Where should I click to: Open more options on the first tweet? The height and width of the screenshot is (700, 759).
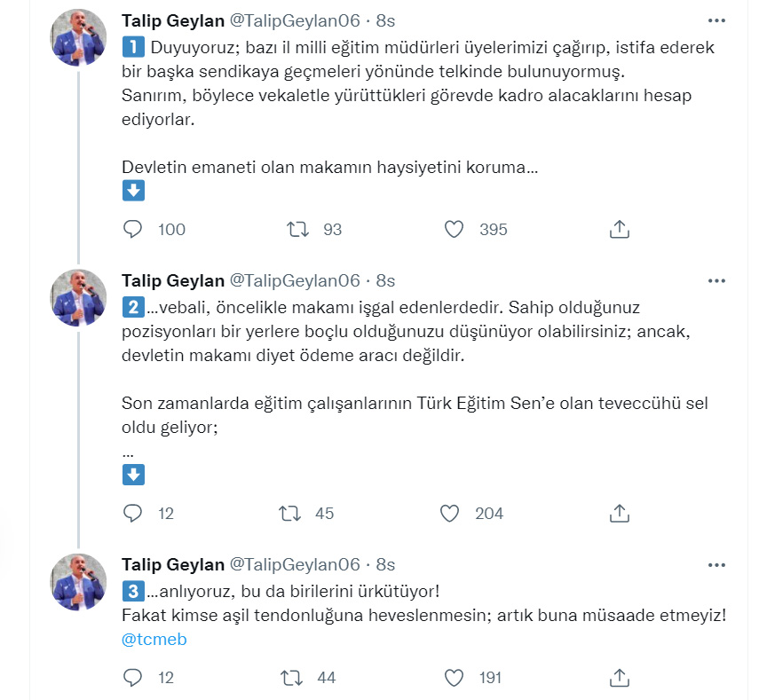click(716, 20)
